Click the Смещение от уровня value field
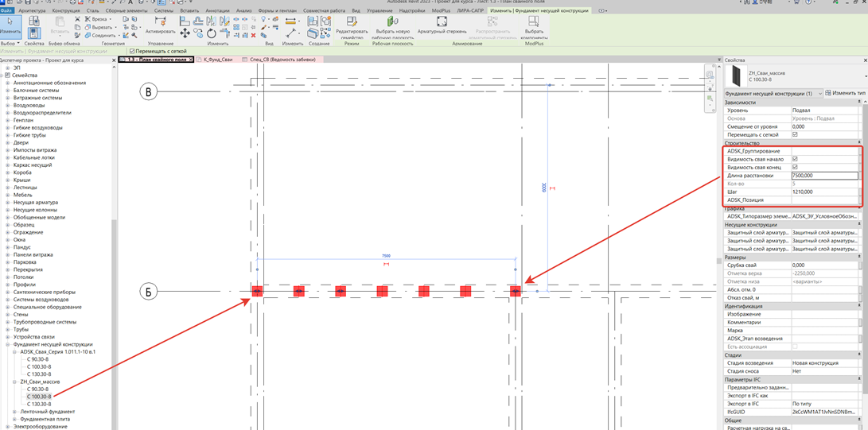Image resolution: width=868 pixels, height=430 pixels. (824, 126)
